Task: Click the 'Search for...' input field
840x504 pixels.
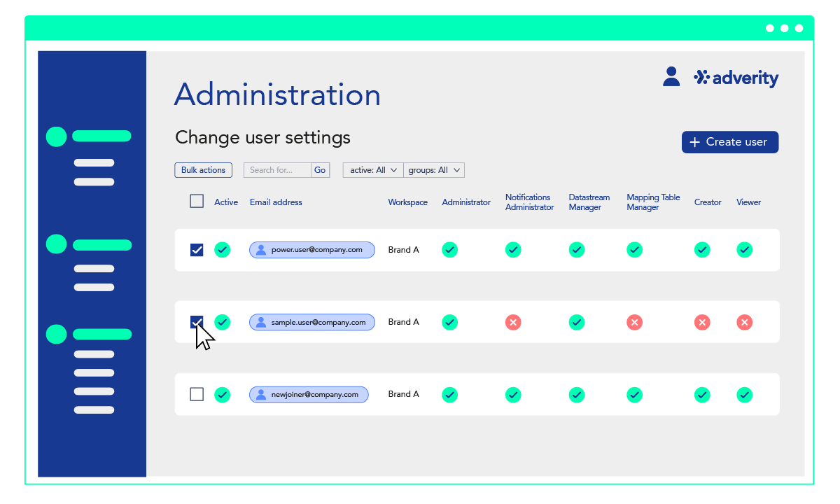Action: [277, 170]
